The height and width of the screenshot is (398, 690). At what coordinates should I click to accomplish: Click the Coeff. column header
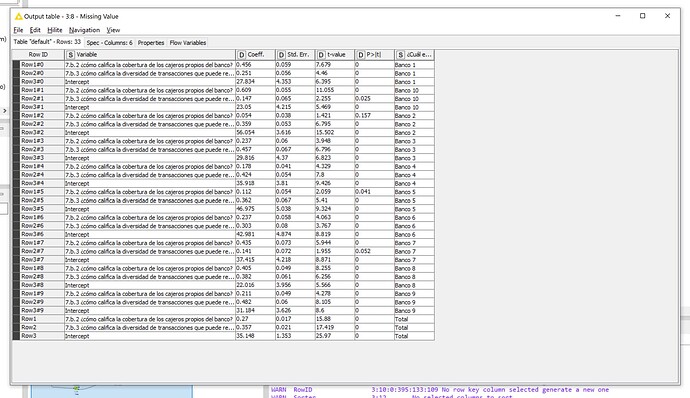256,55
